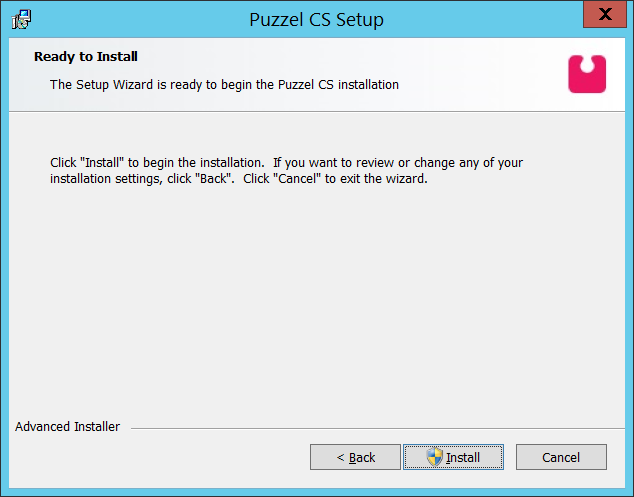Click the Setup Wizard is ready subtitle
Viewport: 634px width, 497px height.
click(x=224, y=84)
